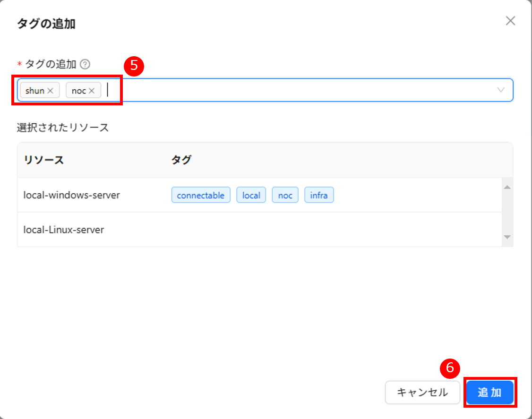Screen dimensions: 532x419
Task: Click the noc tag badge in the resource table
Action: point(285,195)
